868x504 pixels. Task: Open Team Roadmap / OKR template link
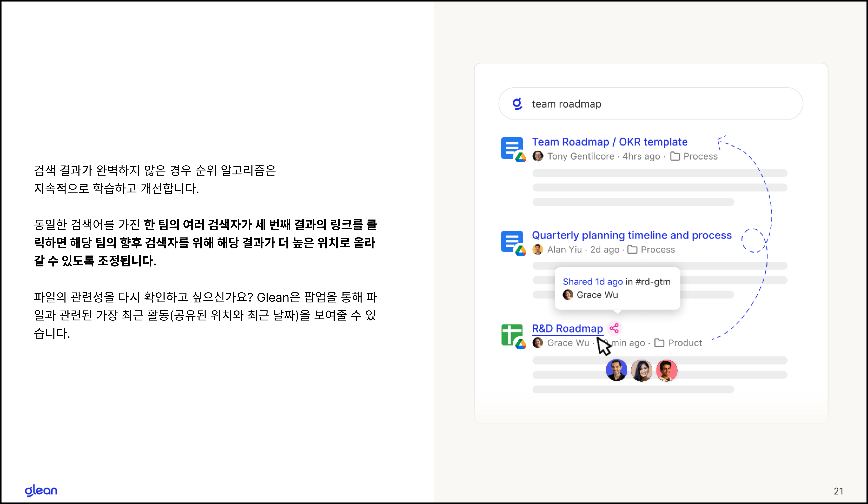(610, 142)
